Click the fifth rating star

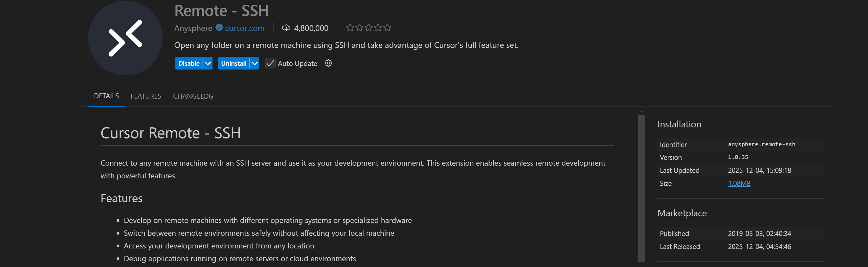(x=387, y=28)
